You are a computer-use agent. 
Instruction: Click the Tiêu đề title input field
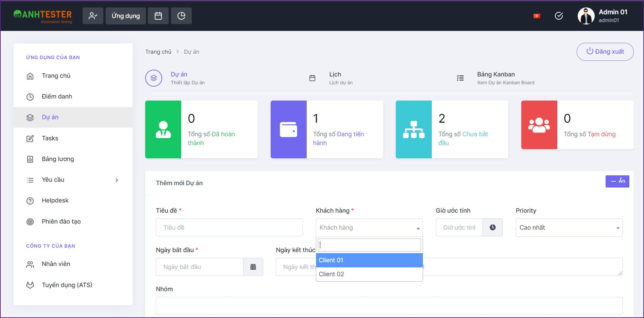[229, 228]
